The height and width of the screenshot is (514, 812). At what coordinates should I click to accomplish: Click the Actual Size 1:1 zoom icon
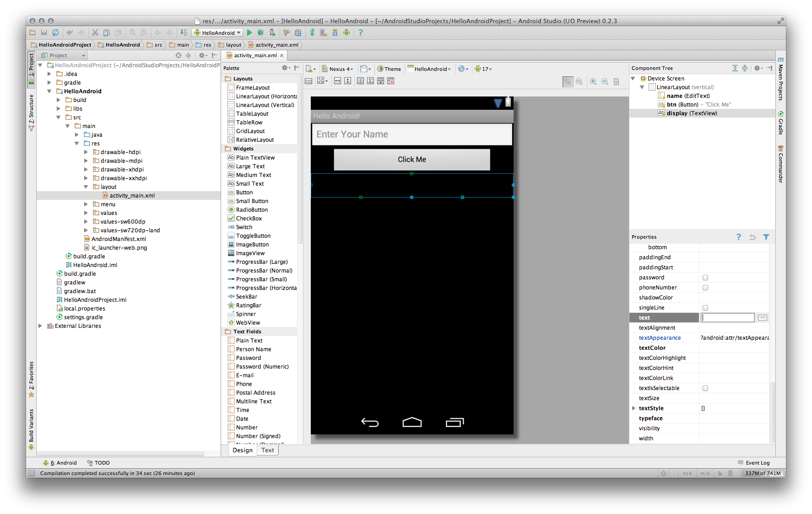[579, 81]
